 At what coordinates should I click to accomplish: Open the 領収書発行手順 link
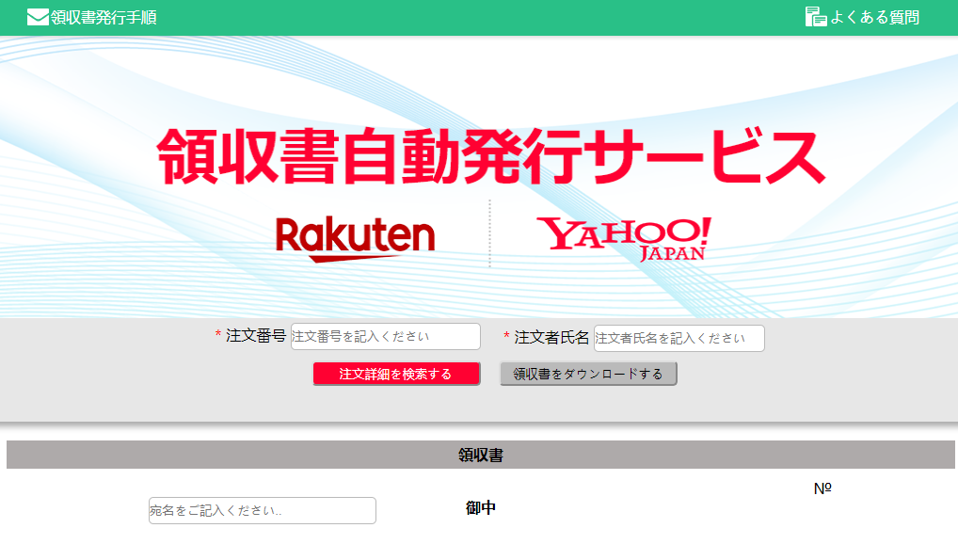(104, 17)
